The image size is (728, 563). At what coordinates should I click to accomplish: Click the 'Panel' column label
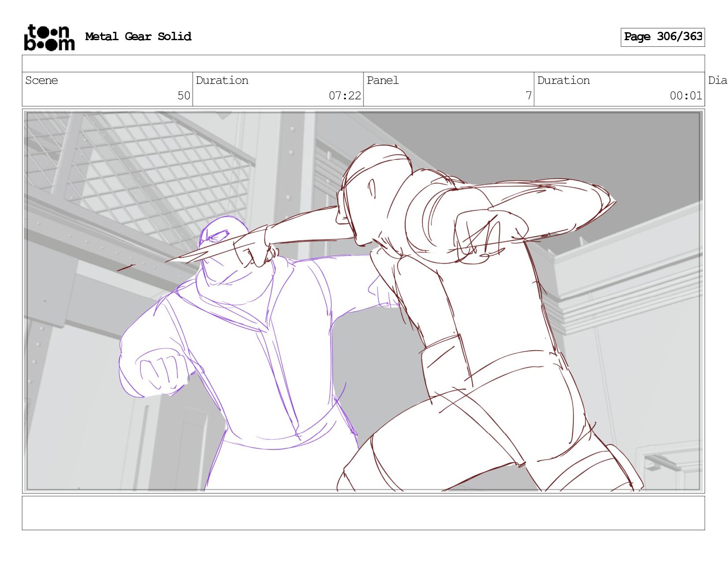coord(383,80)
